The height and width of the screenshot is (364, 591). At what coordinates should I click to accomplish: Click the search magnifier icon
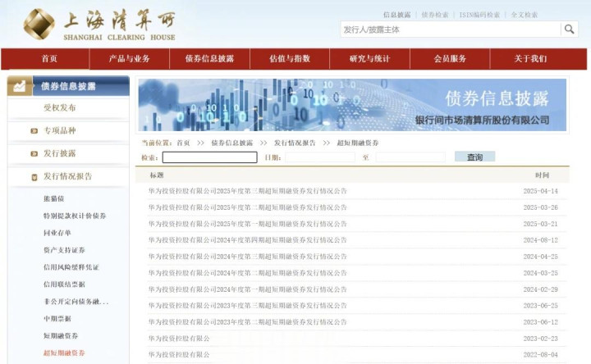[569, 29]
